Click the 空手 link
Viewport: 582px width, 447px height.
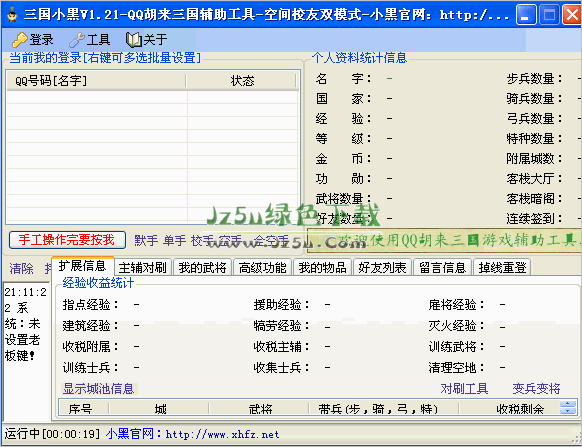pos(230,240)
